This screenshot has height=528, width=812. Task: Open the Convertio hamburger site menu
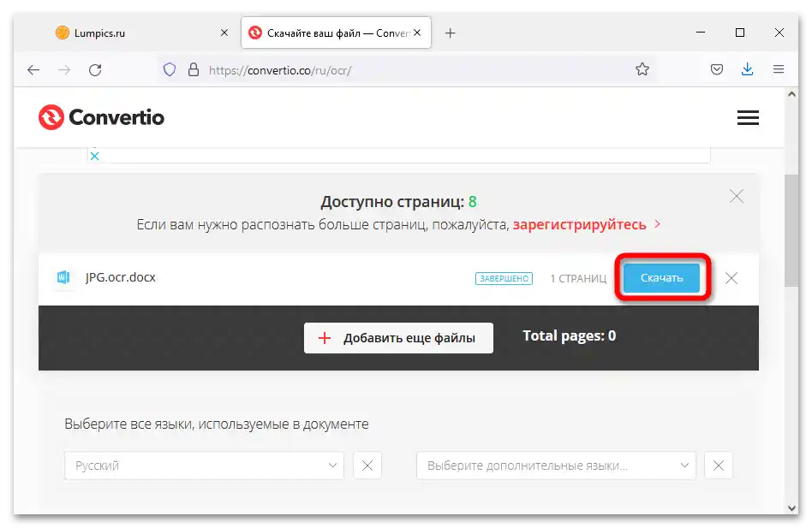748,117
